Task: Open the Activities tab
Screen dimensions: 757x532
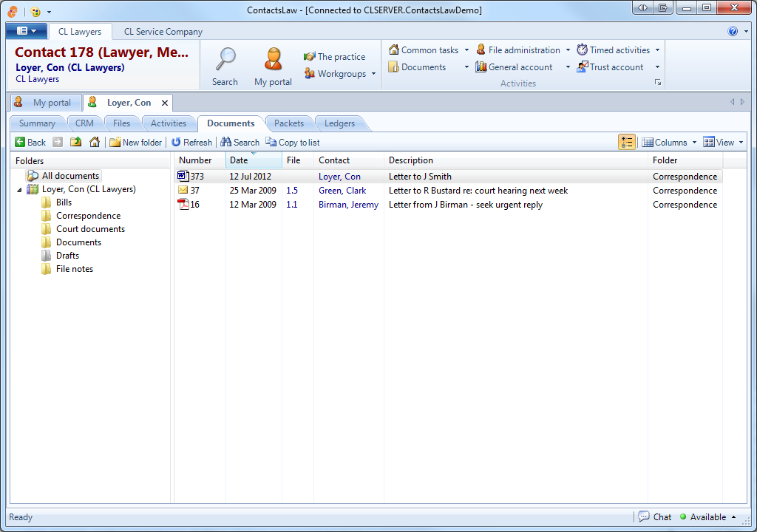Action: (169, 123)
